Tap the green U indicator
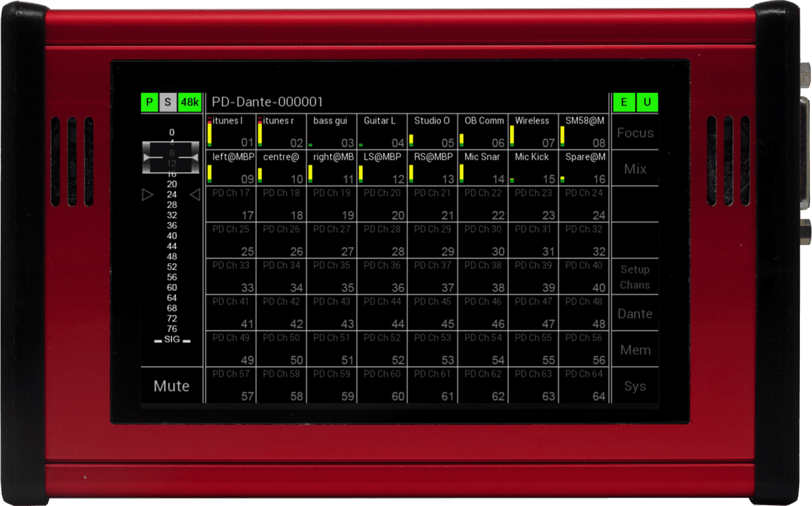This screenshot has height=506, width=812. tap(648, 103)
